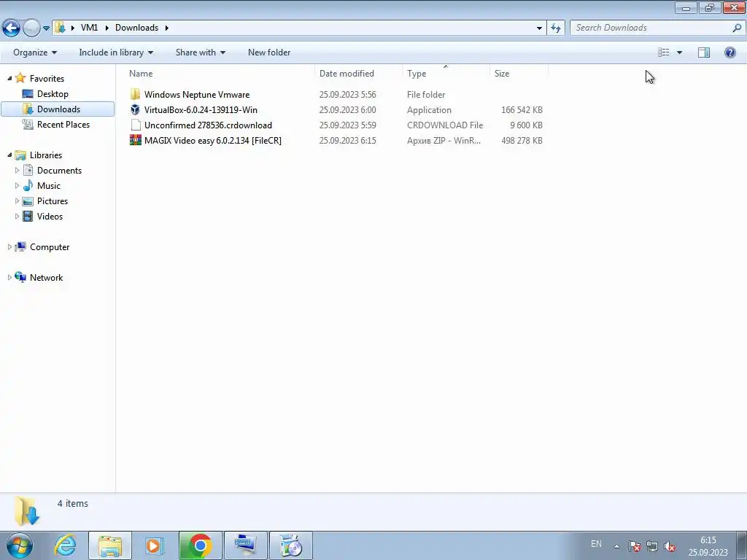Open the Share with menu

click(200, 52)
